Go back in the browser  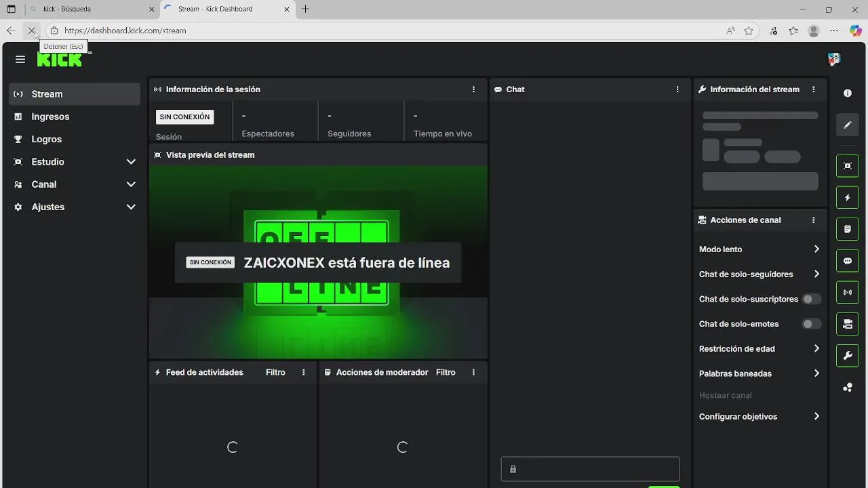point(11,30)
